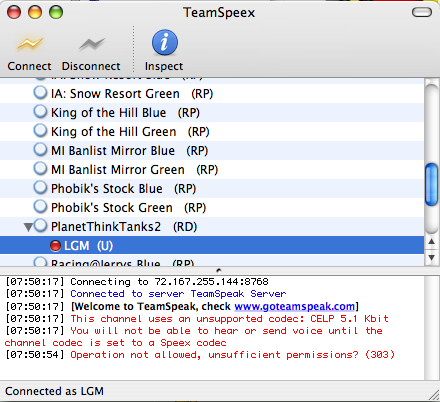Click the 'Connected to server TeamSpeak Server' log line
Screen dimensions: 440x402
point(146,294)
